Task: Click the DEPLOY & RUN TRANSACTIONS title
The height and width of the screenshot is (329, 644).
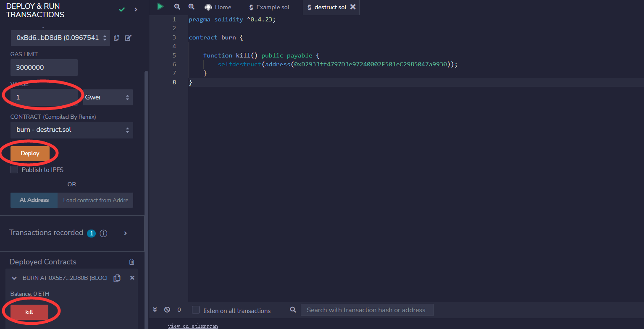Action: (x=35, y=10)
